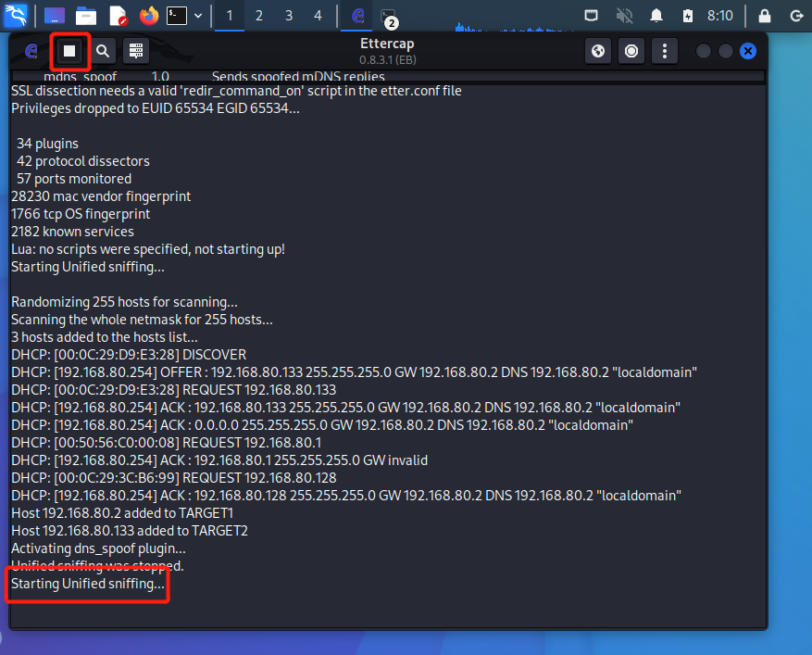The height and width of the screenshot is (655, 812).
Task: Launch Firefox from the panel
Action: tap(149, 16)
